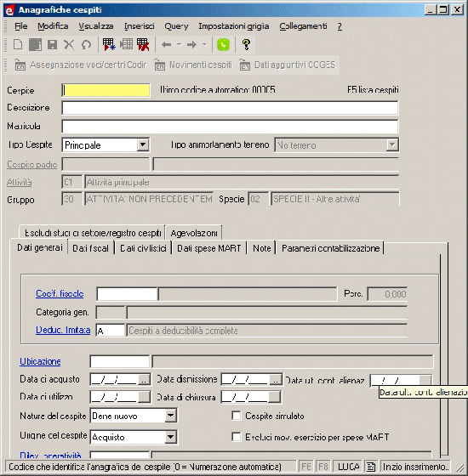Click the F8 status bar button

point(323,467)
